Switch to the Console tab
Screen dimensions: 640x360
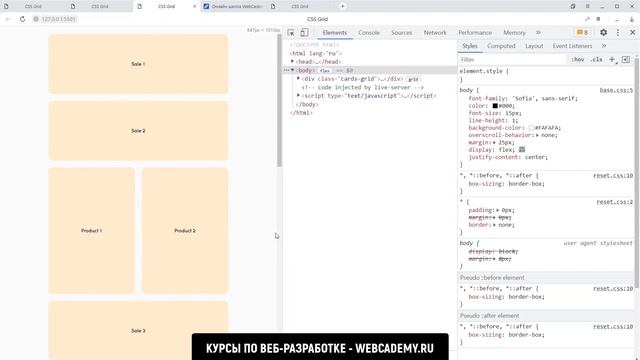coord(369,33)
